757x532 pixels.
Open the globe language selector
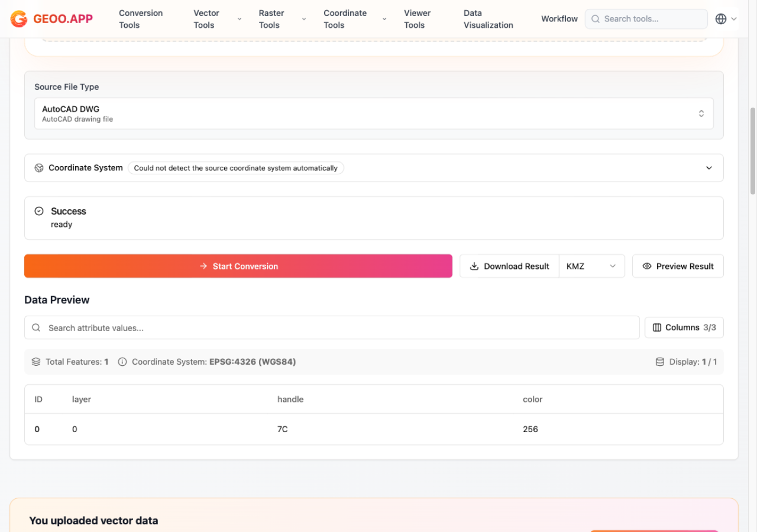coord(726,19)
